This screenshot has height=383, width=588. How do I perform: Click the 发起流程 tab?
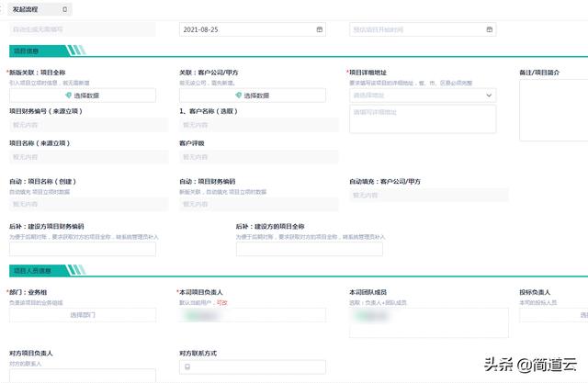point(40,9)
